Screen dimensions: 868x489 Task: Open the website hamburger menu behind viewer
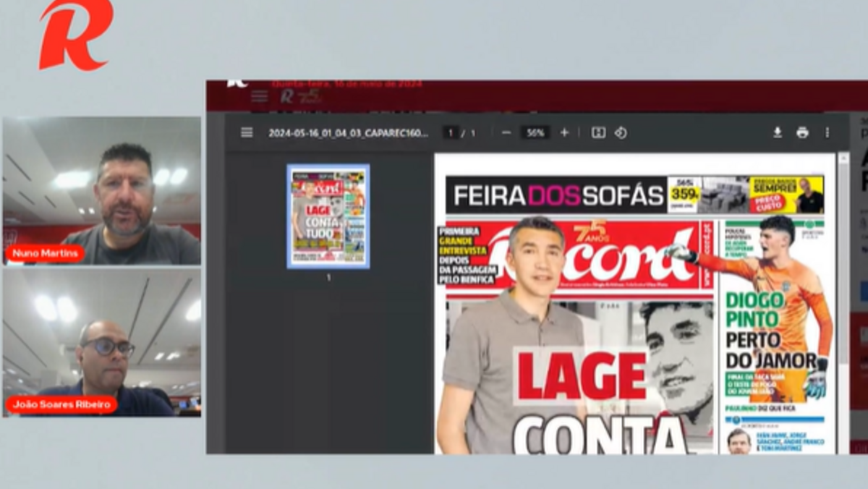[x=259, y=97]
